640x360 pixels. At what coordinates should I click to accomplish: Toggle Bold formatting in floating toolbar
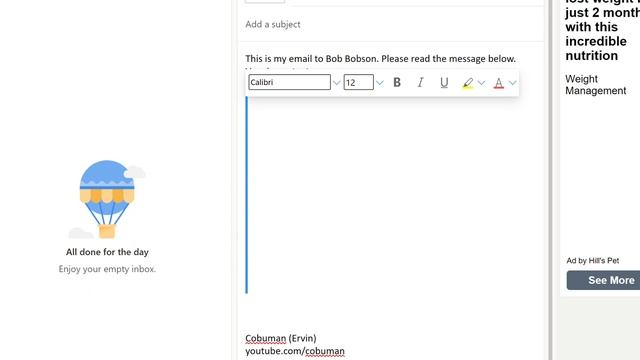click(397, 82)
